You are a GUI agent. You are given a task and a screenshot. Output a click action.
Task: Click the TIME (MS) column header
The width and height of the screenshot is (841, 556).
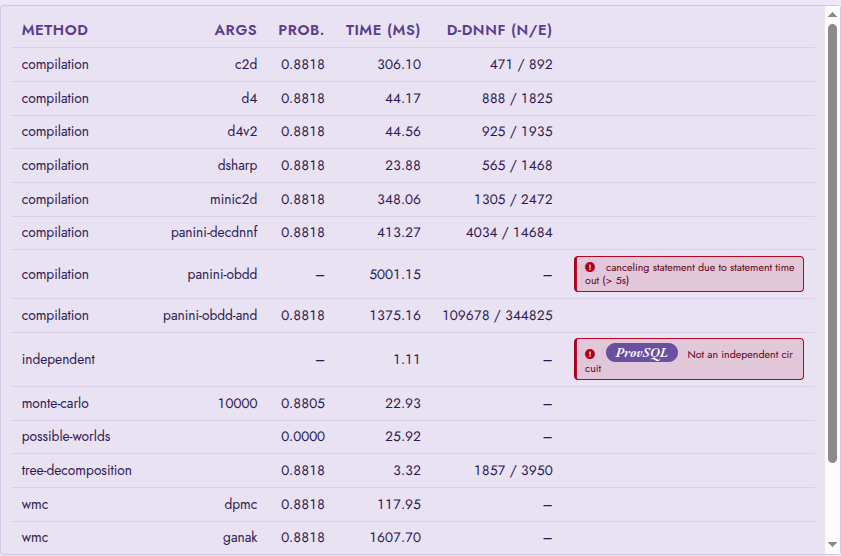pyautogui.click(x=383, y=30)
